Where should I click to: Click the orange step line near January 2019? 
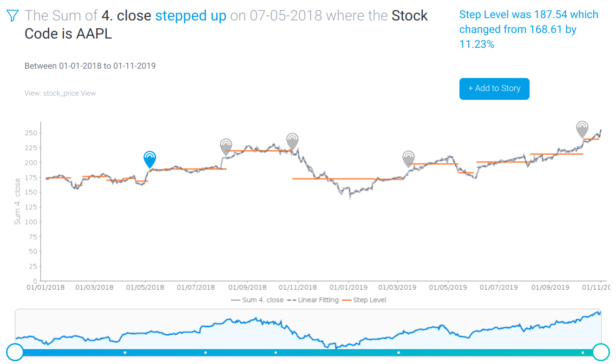pyautogui.click(x=348, y=179)
